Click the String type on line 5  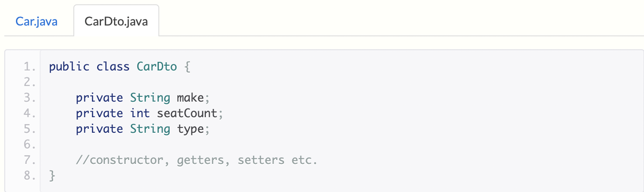coord(150,129)
